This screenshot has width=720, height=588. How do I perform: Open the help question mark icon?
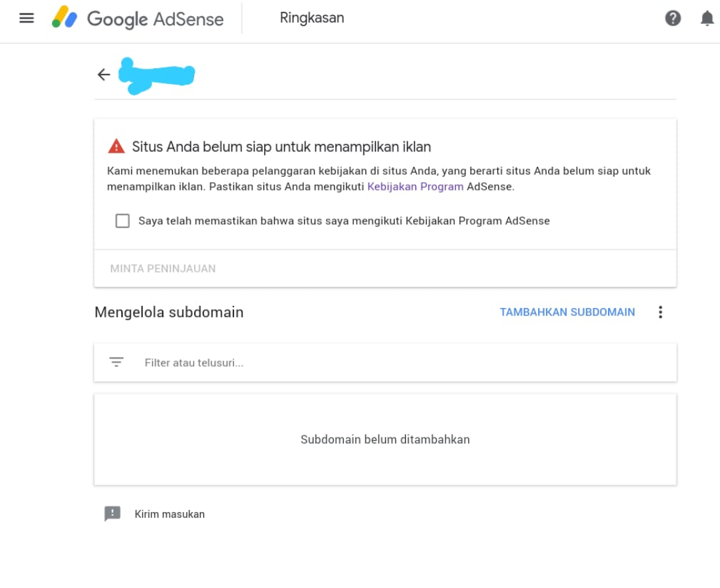[673, 19]
